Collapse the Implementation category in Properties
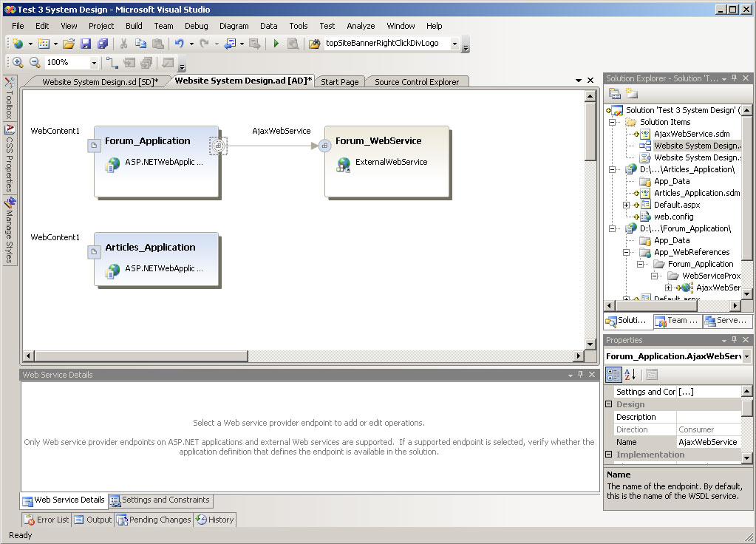 tap(609, 455)
